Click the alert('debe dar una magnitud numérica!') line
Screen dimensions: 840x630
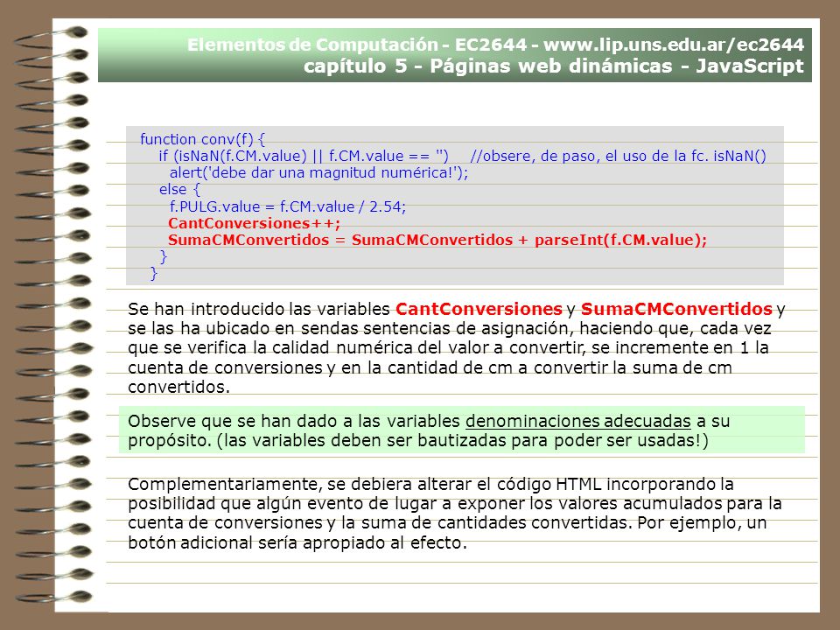pyautogui.click(x=318, y=172)
